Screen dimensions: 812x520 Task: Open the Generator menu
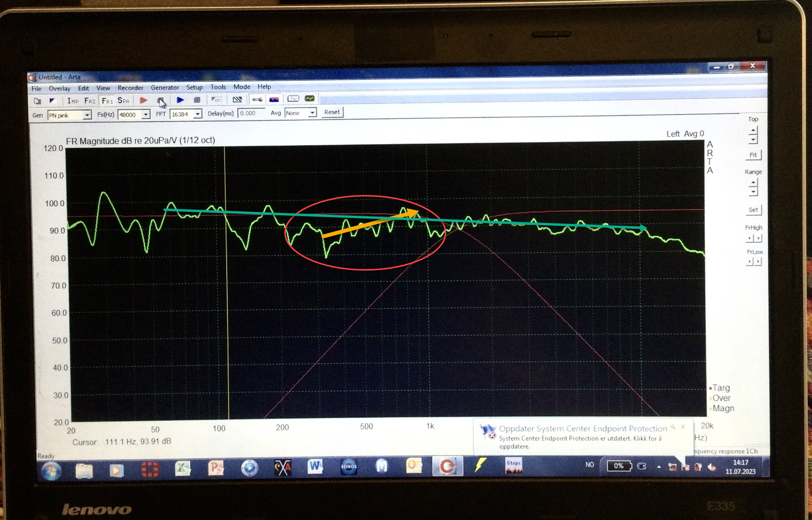[165, 88]
